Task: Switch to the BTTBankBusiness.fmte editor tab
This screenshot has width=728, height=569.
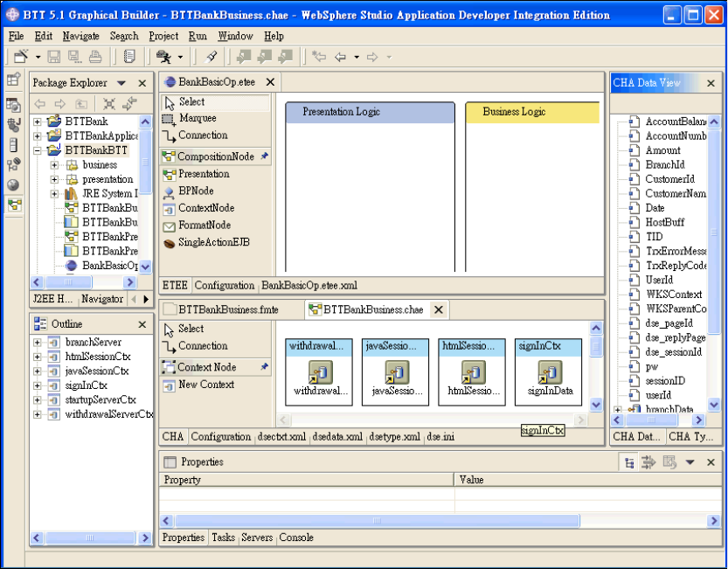Action: 228,309
